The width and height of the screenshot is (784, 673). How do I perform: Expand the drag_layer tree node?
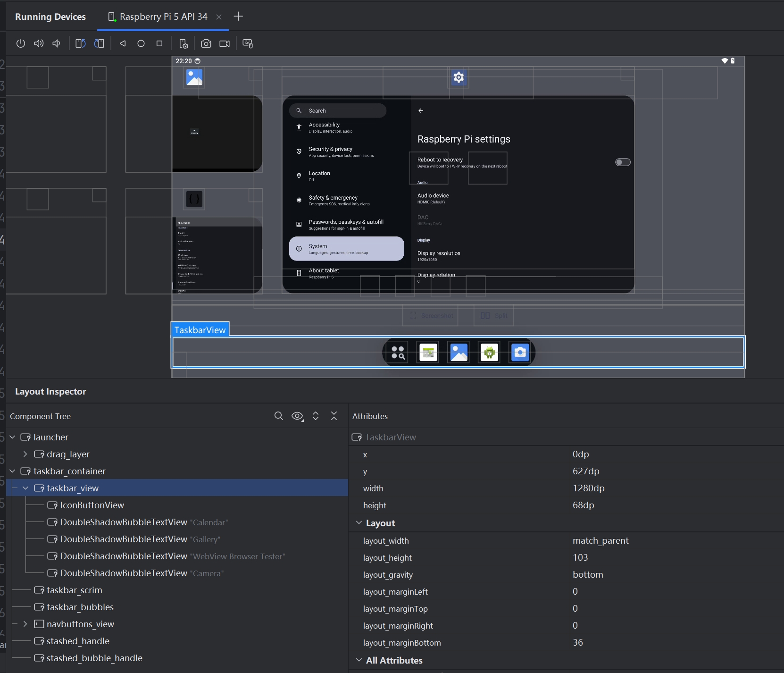[x=25, y=454]
